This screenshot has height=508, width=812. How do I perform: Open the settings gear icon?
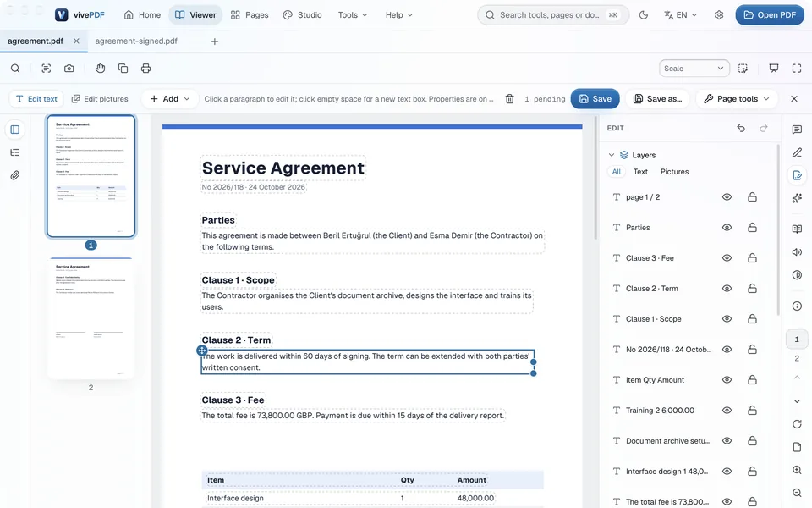719,15
